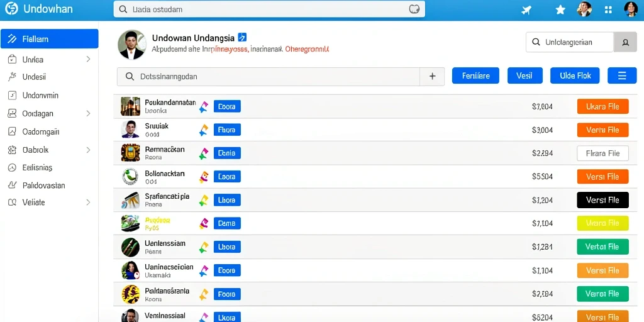
Task: Click the Fenilere button
Action: pyautogui.click(x=475, y=75)
